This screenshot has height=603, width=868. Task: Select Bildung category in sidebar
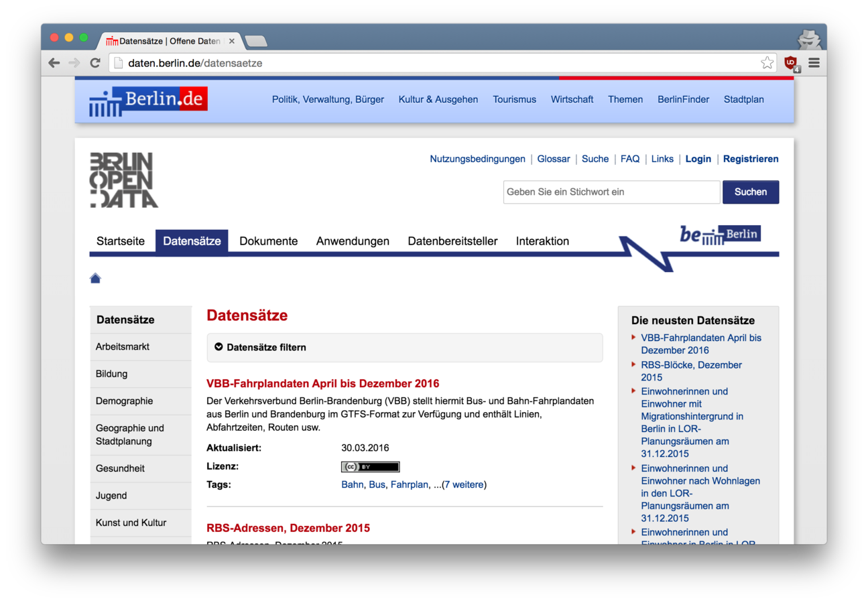coord(140,374)
